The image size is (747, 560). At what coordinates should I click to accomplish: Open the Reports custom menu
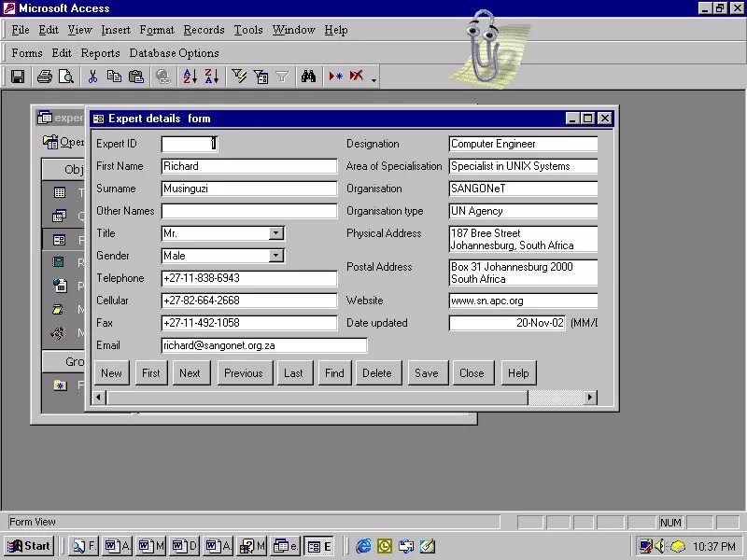tap(100, 53)
